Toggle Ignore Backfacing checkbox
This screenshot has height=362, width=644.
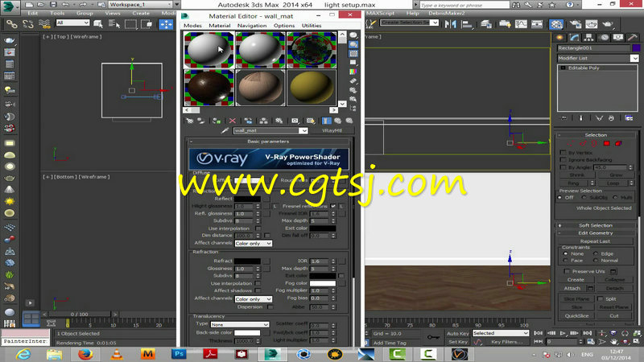(563, 159)
